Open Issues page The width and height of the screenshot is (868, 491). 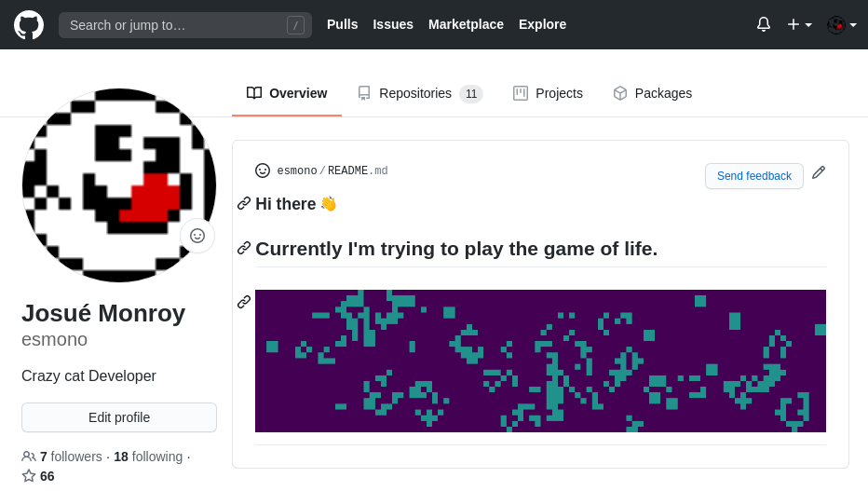[393, 24]
